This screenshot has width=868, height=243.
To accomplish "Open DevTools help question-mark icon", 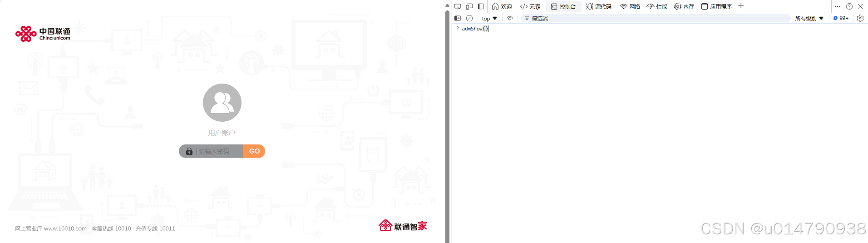I will (x=849, y=6).
